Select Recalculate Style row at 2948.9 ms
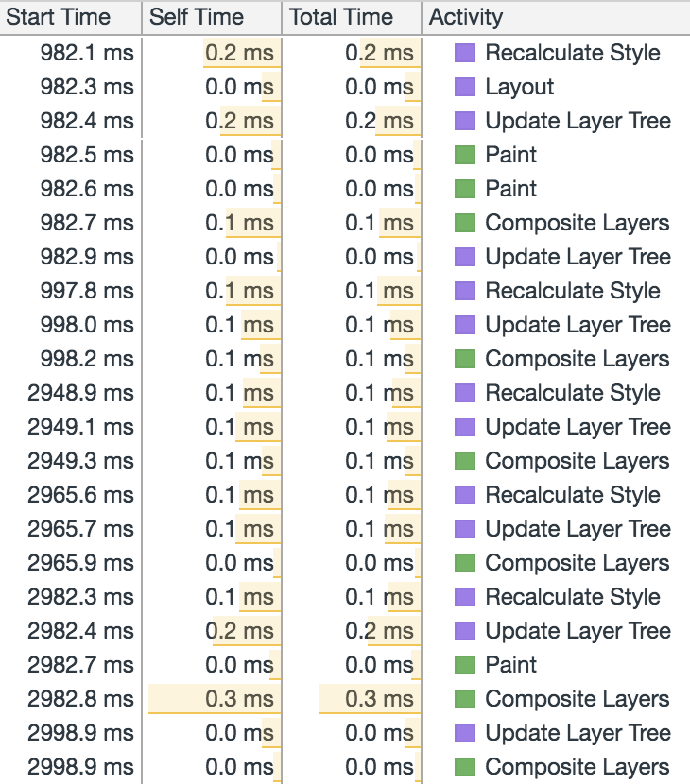Screen dimensions: 690x784 (x=345, y=393)
